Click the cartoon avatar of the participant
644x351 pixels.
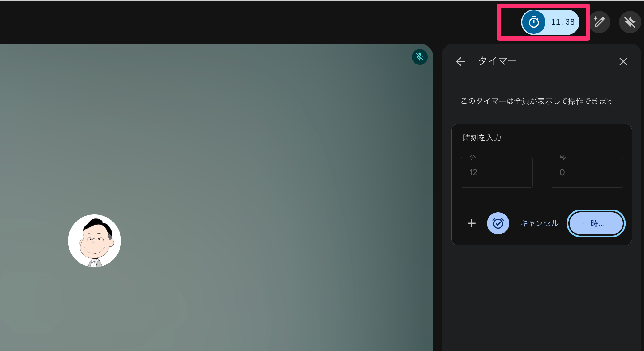[94, 241]
